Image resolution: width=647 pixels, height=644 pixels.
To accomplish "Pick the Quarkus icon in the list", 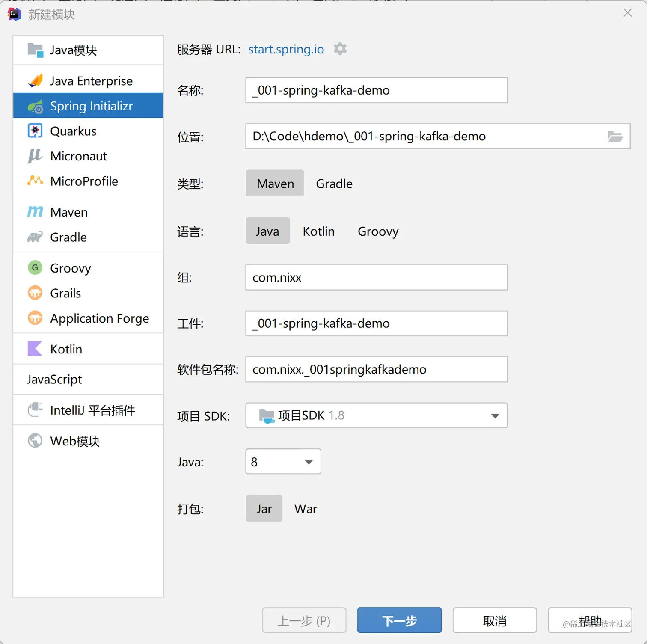I will (35, 131).
